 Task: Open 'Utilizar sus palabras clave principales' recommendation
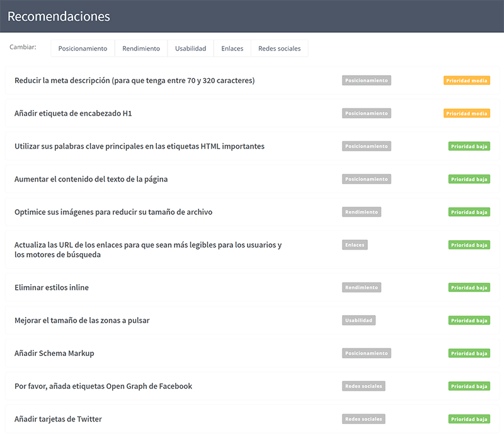pyautogui.click(x=139, y=146)
